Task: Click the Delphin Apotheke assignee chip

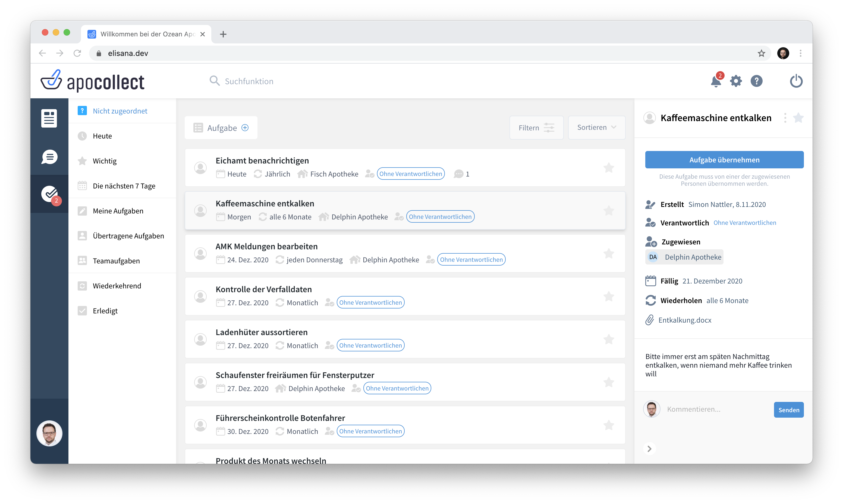Action: coord(684,257)
